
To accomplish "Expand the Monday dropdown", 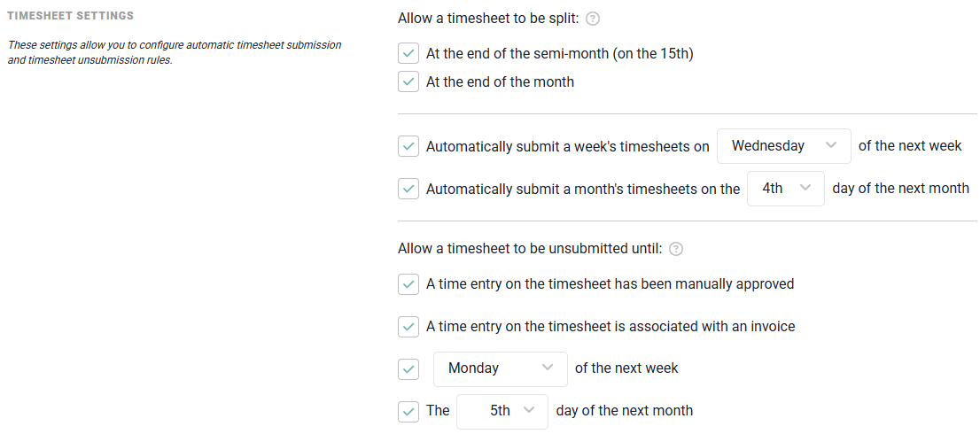I will coord(500,368).
